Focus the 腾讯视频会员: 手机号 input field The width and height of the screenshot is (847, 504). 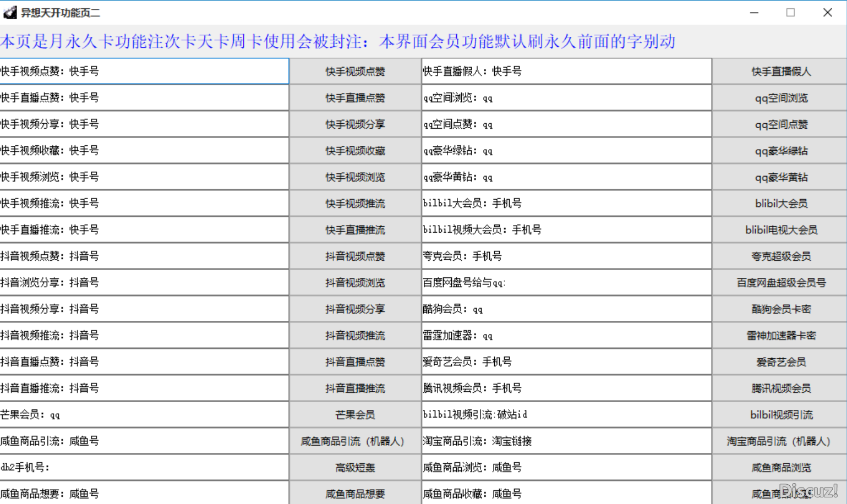click(566, 388)
